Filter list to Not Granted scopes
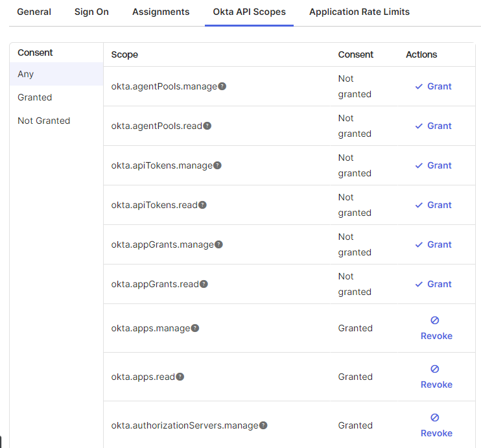481x448 pixels. tap(44, 121)
